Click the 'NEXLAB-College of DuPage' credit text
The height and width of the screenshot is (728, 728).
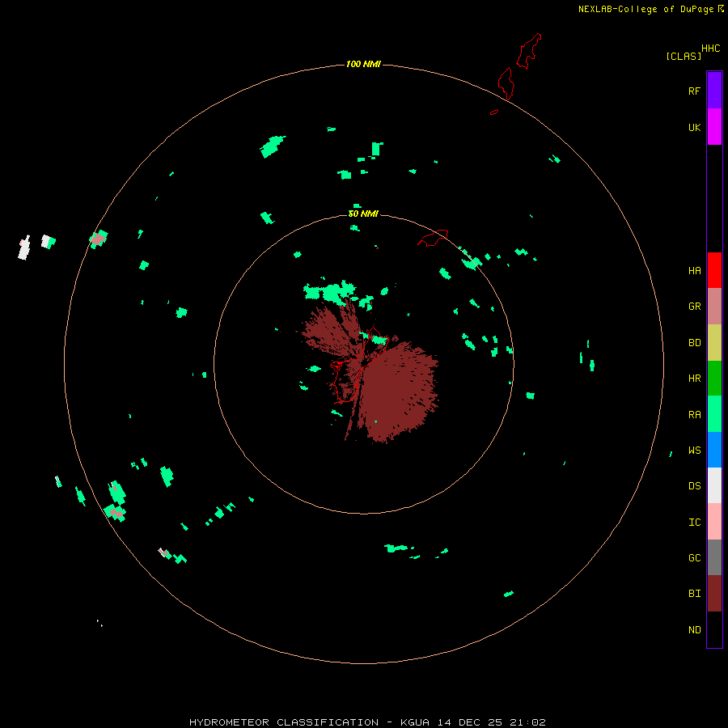coord(645,9)
